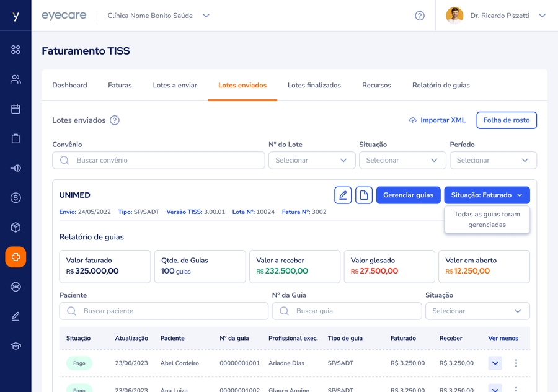Click the edit pencil icon for UNIMED lot
558x392 pixels.
click(343, 195)
